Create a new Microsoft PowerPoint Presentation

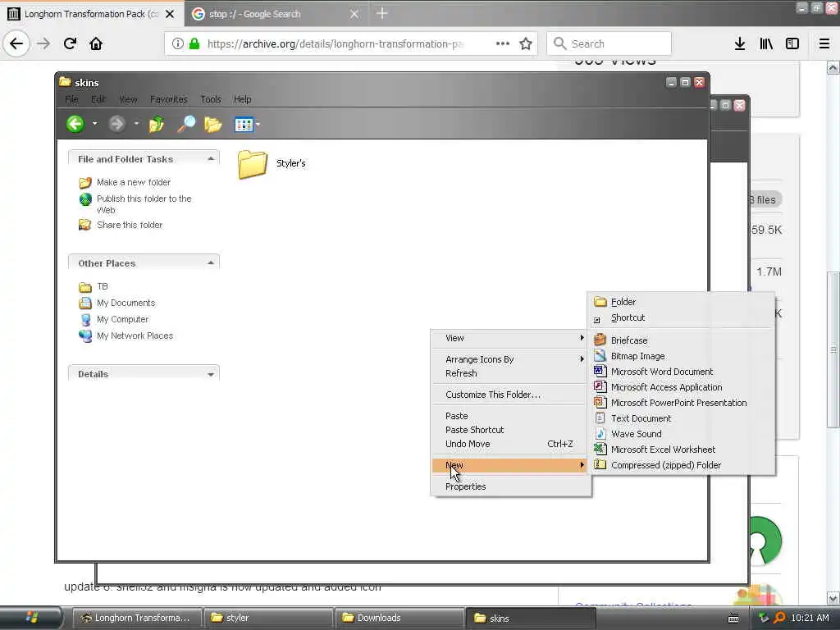click(682, 403)
